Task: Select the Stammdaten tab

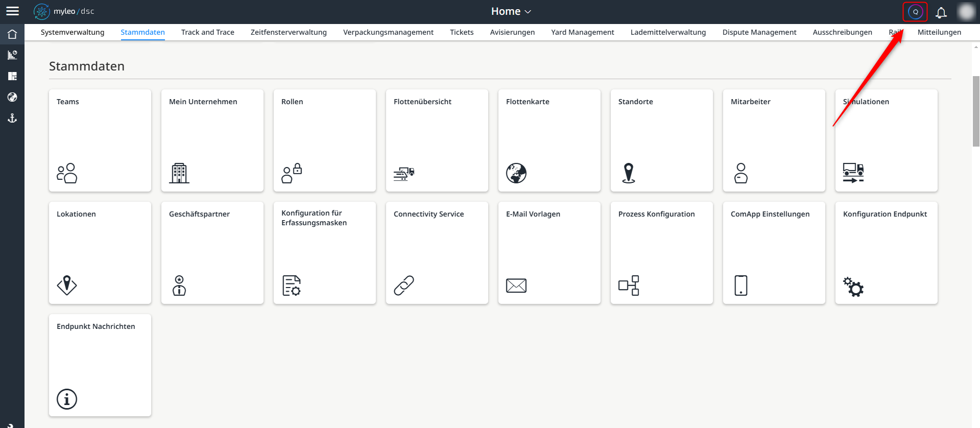Action: pyautogui.click(x=142, y=32)
